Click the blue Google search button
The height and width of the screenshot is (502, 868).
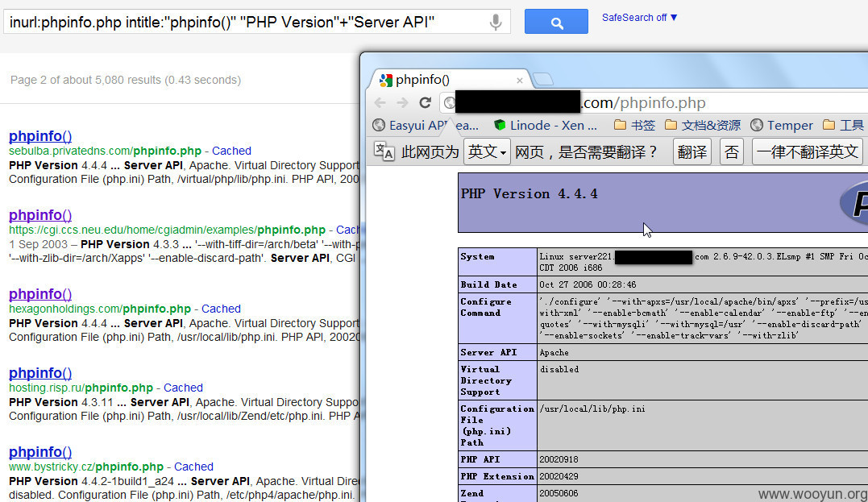pyautogui.click(x=556, y=22)
